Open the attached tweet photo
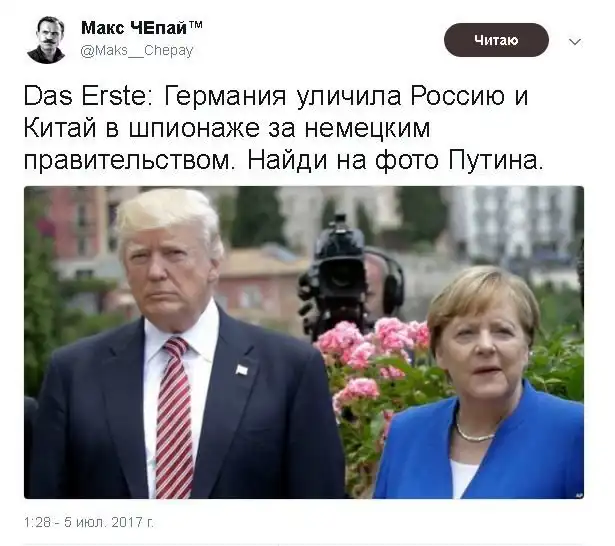This screenshot has height=546, width=615. [304, 342]
